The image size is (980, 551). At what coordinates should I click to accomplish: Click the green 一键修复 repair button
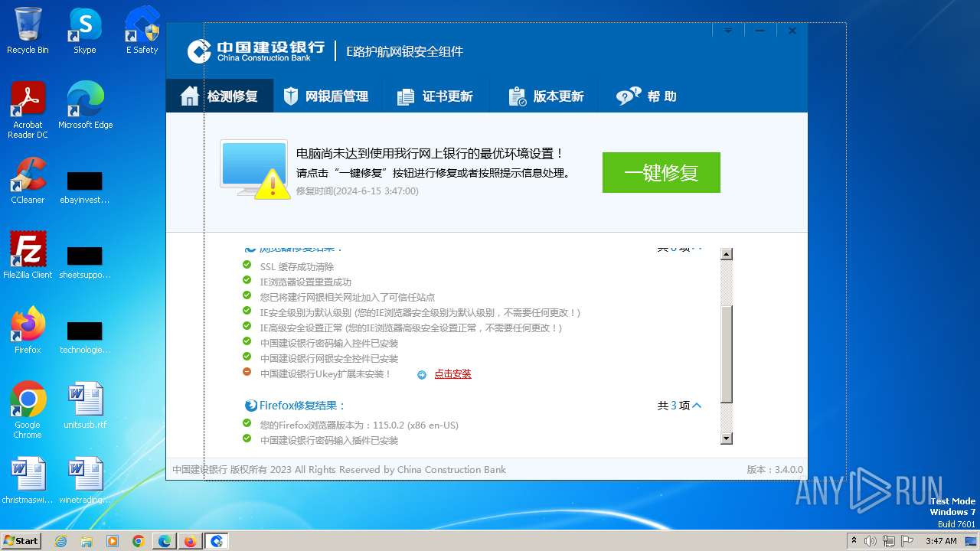pyautogui.click(x=661, y=172)
